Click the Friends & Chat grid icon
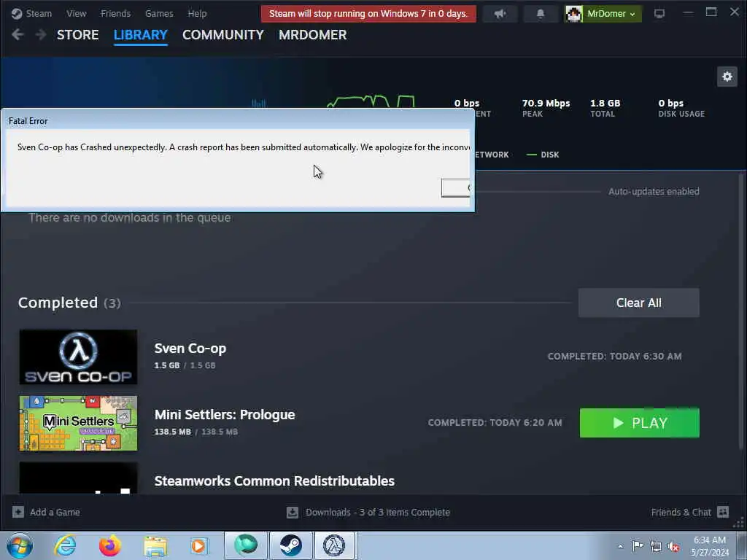747x560 pixels. (x=723, y=512)
